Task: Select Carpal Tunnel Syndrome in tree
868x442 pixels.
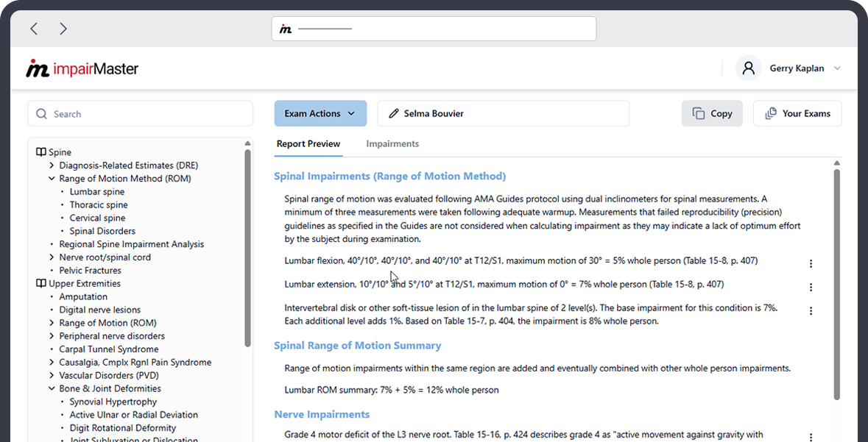Action: pos(108,349)
